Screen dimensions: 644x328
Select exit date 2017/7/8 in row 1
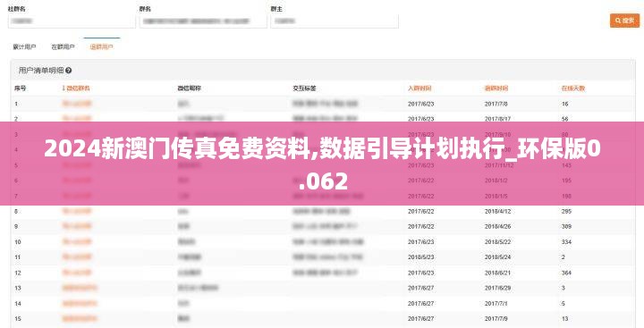point(496,104)
